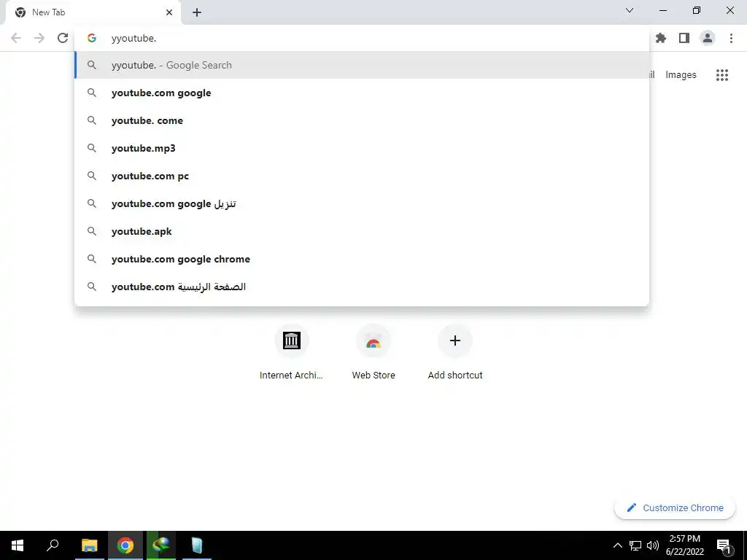
Task: Click the Add shortcut button
Action: click(x=455, y=352)
